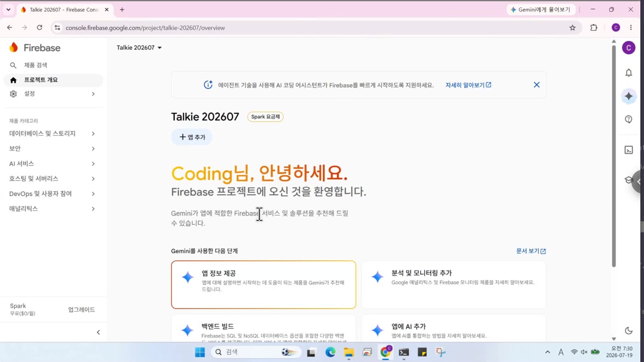The image size is (644, 362).
Task: Toggle dark mode with the moon icon
Action: 629,330
